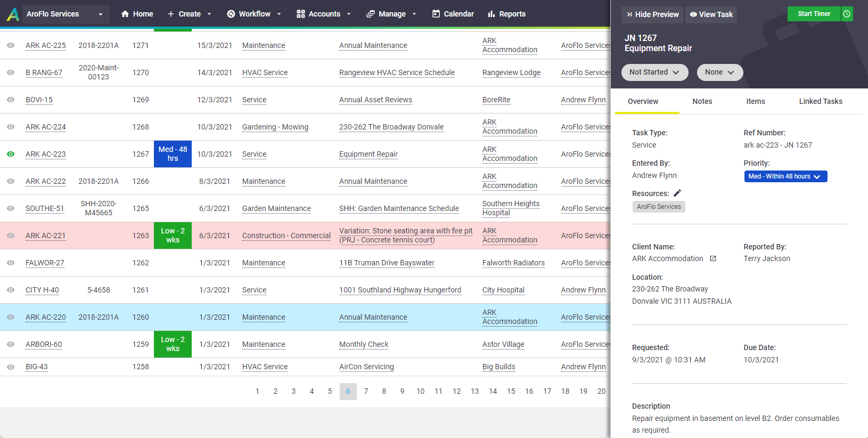Show preview for BIG-43 row eye icon
868x438 pixels.
[x=11, y=367]
